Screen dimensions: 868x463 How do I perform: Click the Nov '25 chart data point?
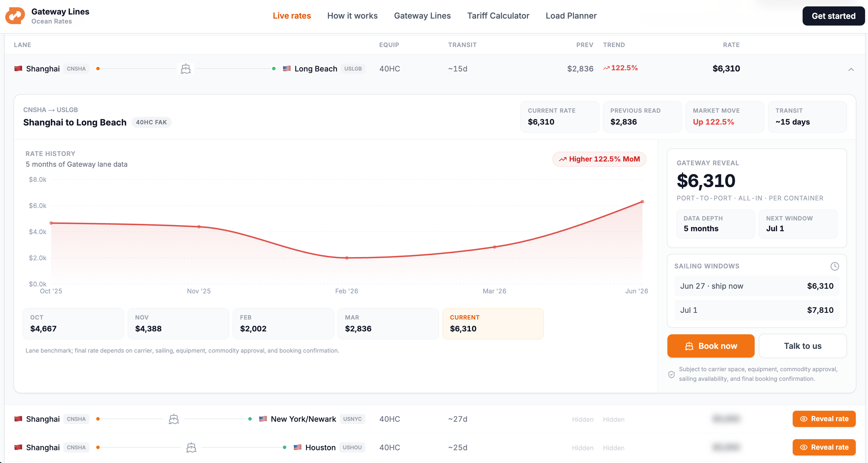coord(199,227)
